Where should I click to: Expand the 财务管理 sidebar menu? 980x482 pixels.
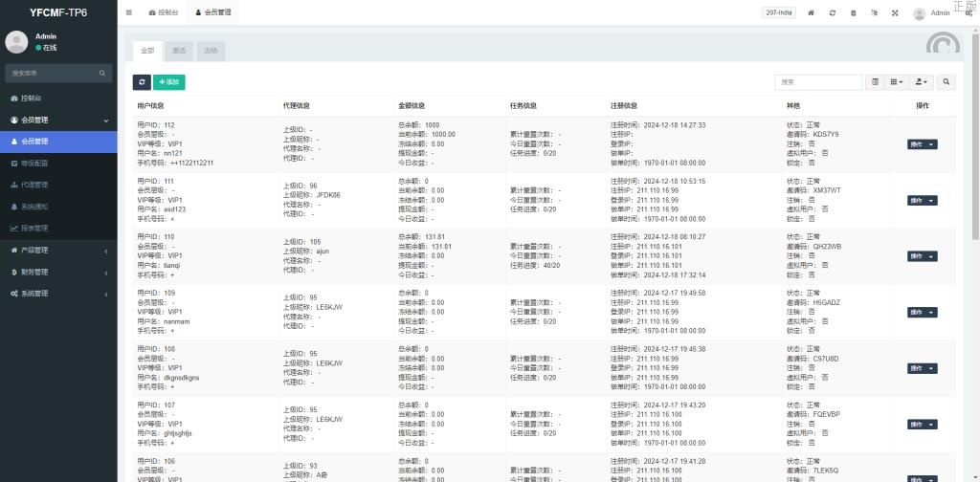[x=57, y=272]
